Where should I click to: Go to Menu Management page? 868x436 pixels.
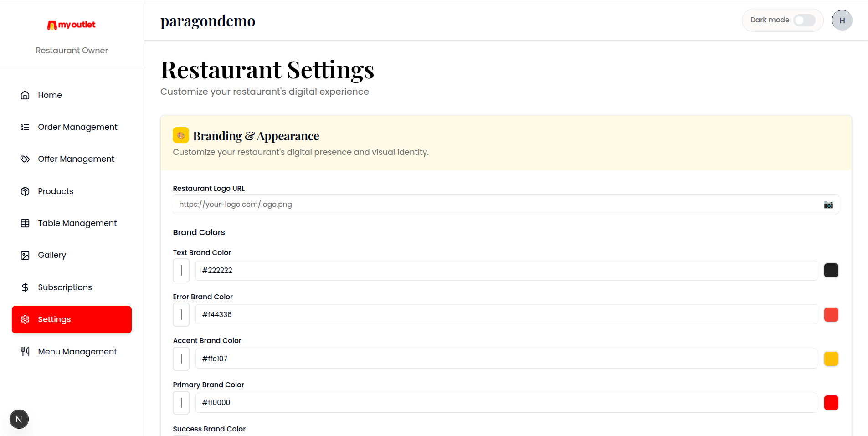click(77, 352)
